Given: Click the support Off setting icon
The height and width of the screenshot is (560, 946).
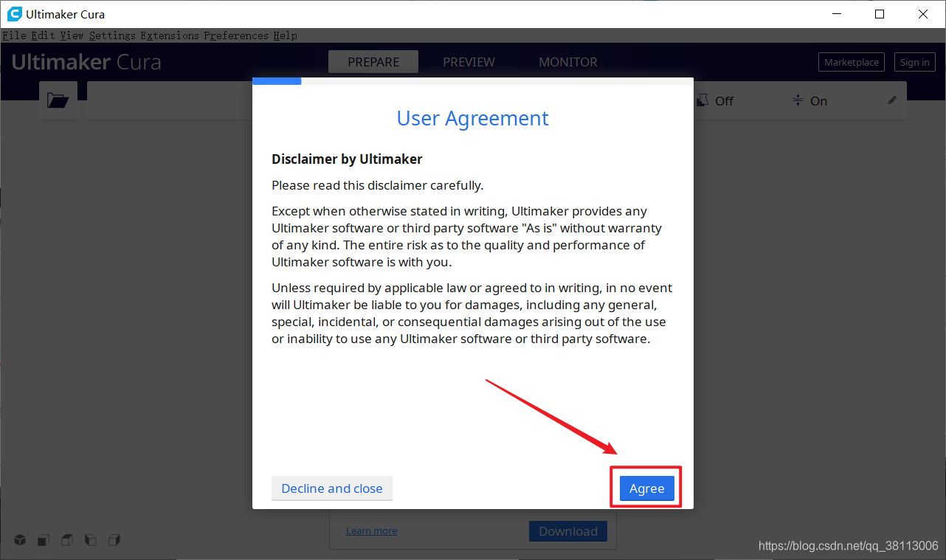Looking at the screenshot, I should [x=703, y=100].
